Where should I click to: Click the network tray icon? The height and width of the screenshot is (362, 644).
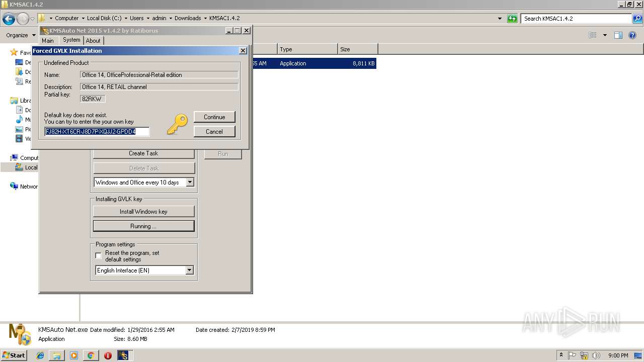coord(584,355)
